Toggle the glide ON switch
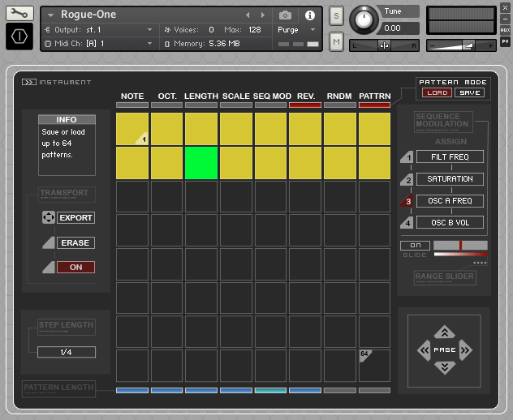513x420 pixels. pyautogui.click(x=415, y=246)
